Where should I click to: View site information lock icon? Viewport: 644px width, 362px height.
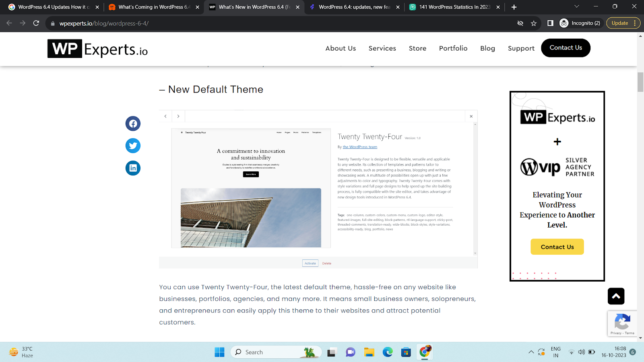(x=53, y=23)
